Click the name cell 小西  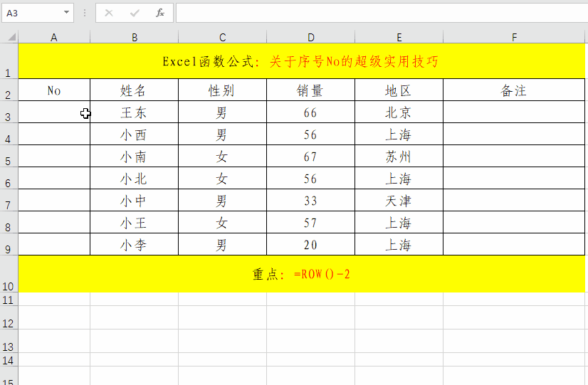[135, 135]
